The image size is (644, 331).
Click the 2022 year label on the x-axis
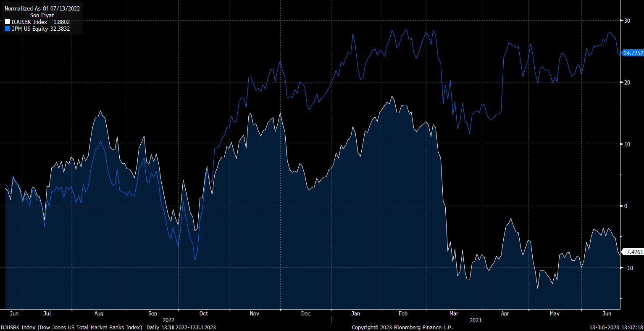pos(168,320)
